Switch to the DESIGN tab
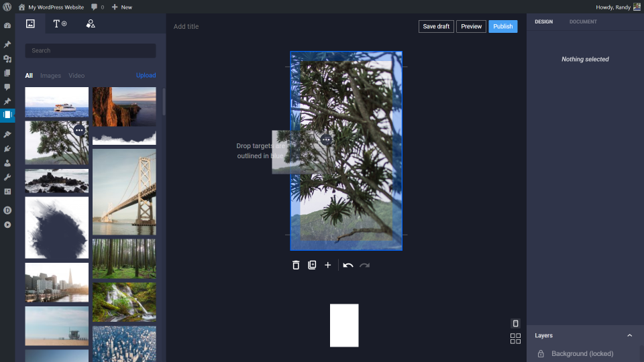The width and height of the screenshot is (644, 362). pyautogui.click(x=543, y=21)
